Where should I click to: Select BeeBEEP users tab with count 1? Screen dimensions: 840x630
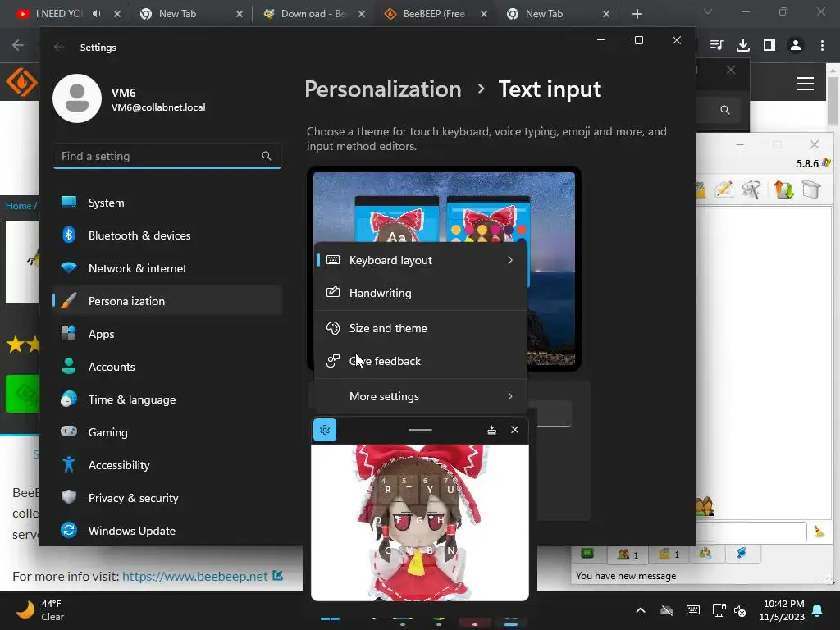click(628, 554)
